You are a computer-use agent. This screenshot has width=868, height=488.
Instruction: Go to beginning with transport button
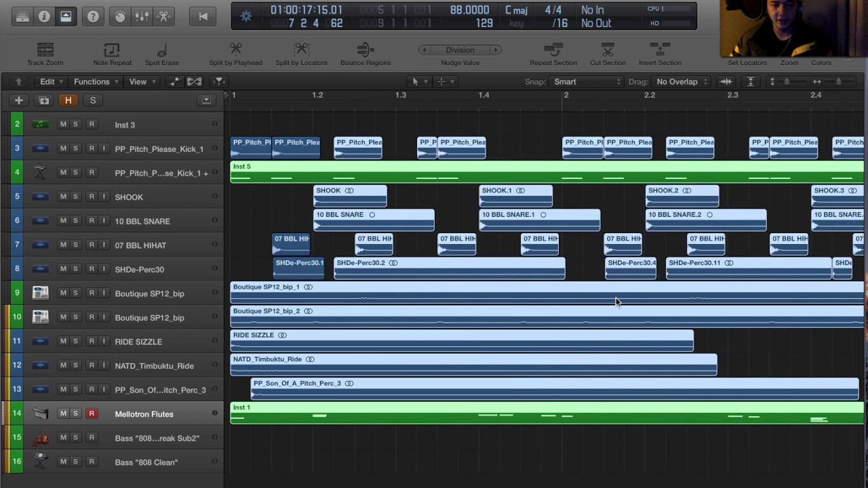pos(203,16)
